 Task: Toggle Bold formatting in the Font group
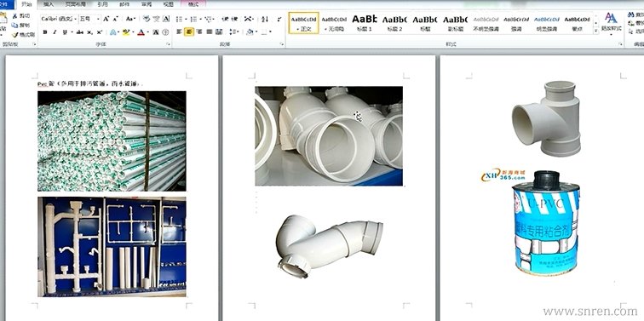[x=45, y=32]
